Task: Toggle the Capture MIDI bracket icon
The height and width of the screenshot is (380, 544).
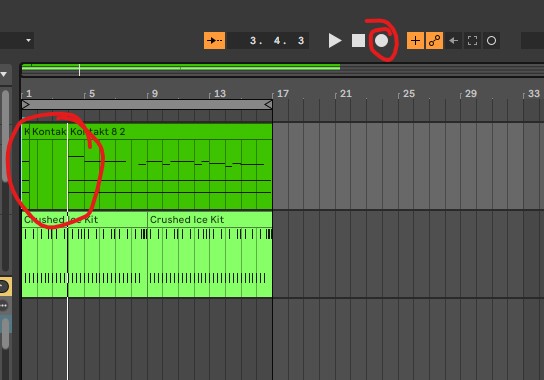Action: (472, 41)
